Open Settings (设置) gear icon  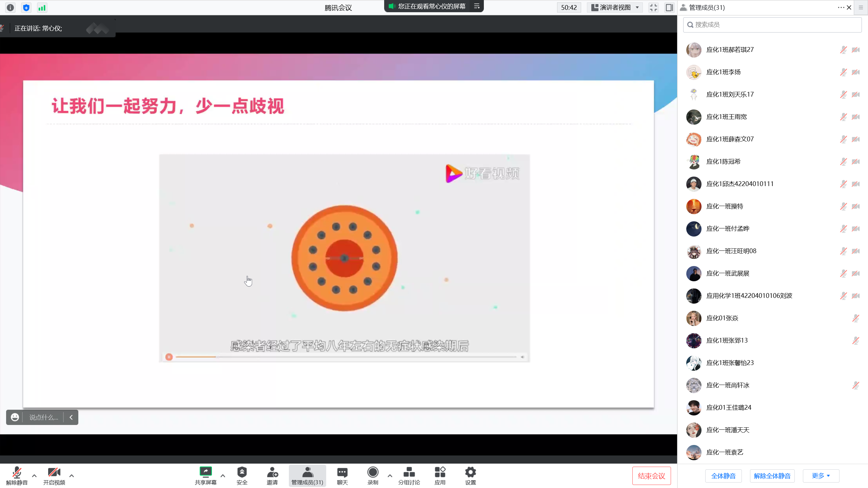[470, 472]
